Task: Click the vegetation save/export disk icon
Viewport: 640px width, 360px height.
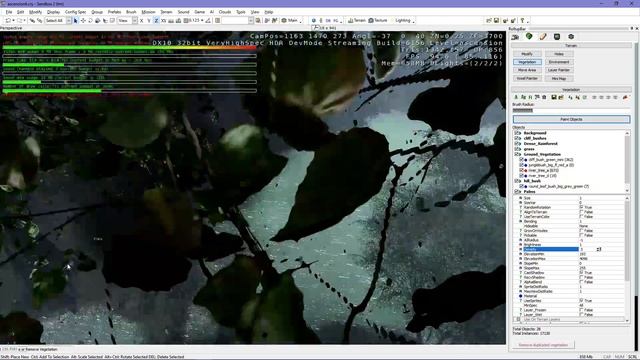Action: [554, 97]
